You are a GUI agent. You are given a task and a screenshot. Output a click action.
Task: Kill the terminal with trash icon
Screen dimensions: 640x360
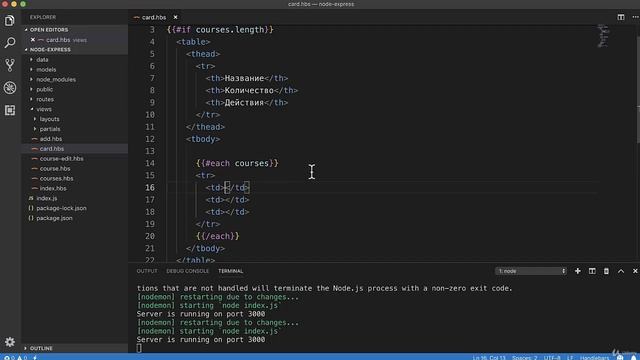click(x=606, y=271)
